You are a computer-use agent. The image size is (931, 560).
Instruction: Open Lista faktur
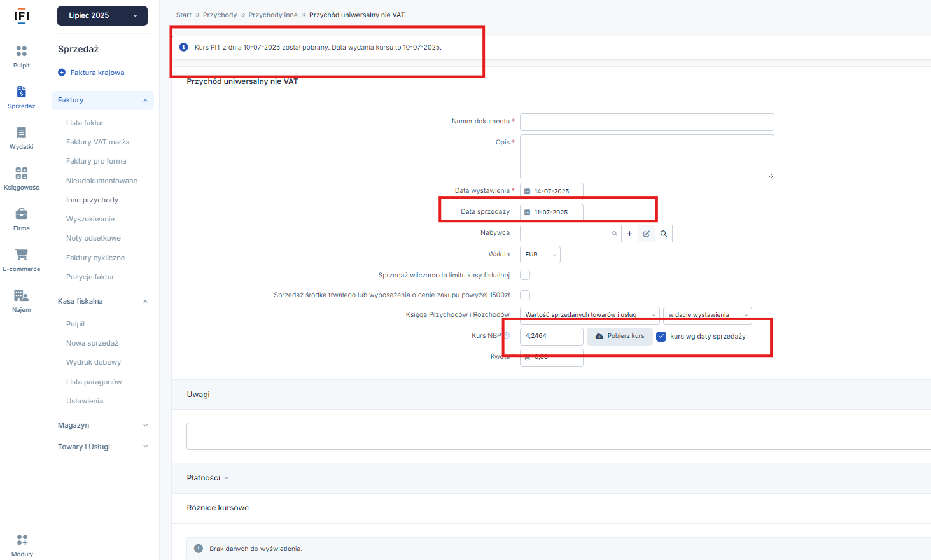click(x=85, y=123)
